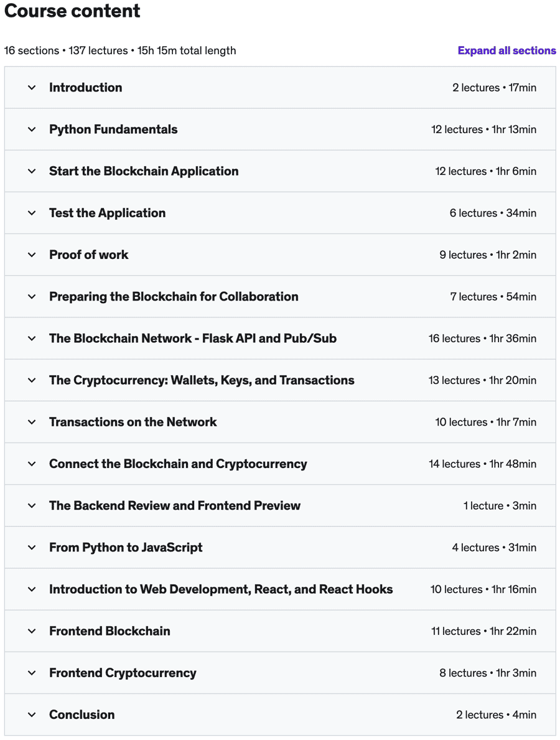Click the Connect the Blockchain and Cryptocurrency title
Image resolution: width=560 pixels, height=740 pixels.
(x=178, y=464)
